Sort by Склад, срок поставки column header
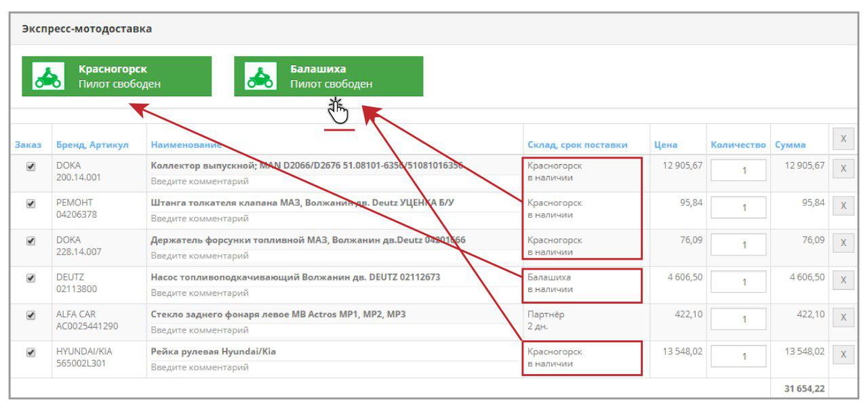Viewport: 868px width, 410px height. tap(577, 145)
